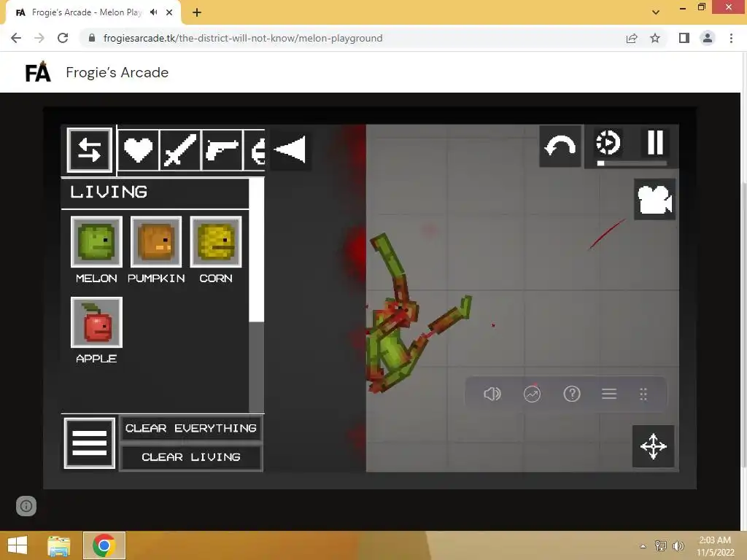747x560 pixels.
Task: Toggle the browser side panel
Action: [x=684, y=38]
